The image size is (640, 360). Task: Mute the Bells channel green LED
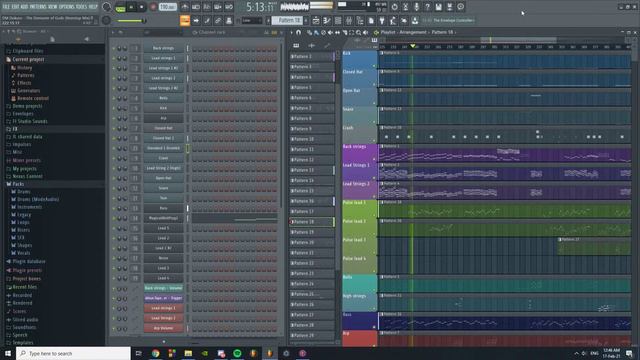[x=114, y=98]
